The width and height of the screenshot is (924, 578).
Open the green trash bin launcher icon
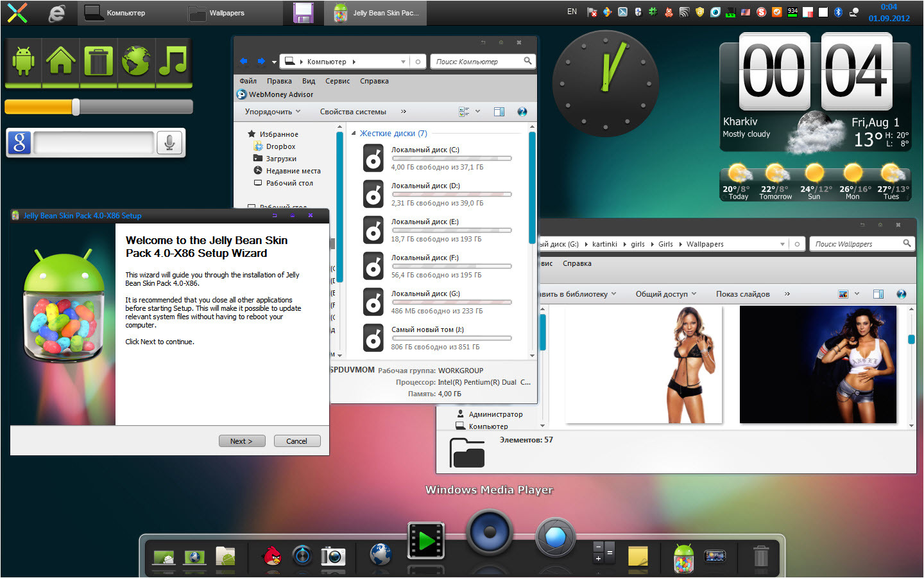(98, 62)
